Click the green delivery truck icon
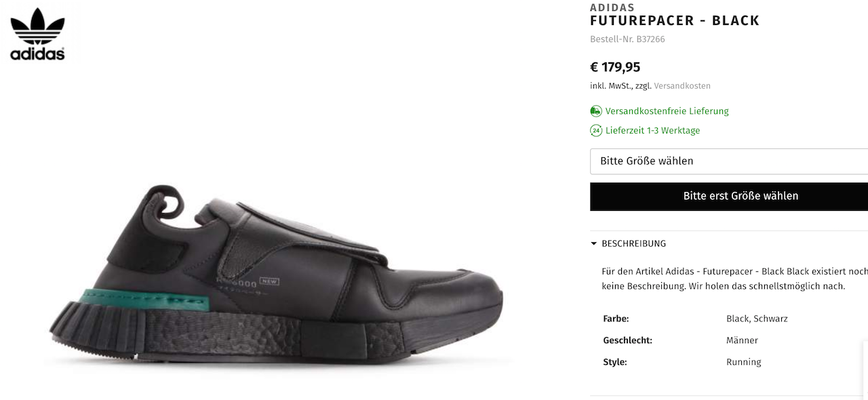This screenshot has height=400, width=868. click(x=596, y=111)
